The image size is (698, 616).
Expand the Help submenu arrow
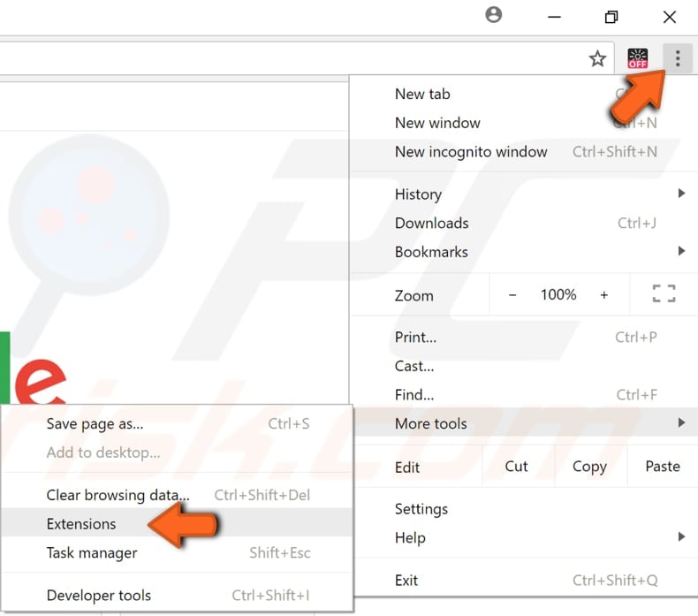coord(681,536)
